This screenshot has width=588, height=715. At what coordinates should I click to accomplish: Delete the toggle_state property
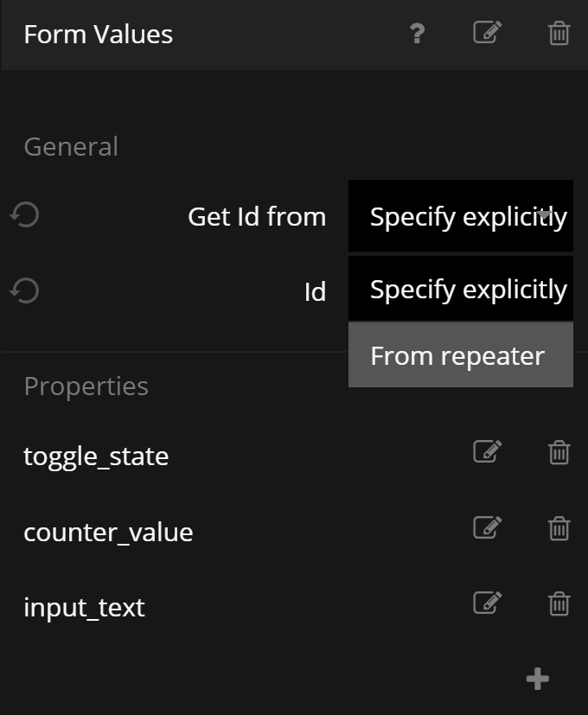pos(559,451)
